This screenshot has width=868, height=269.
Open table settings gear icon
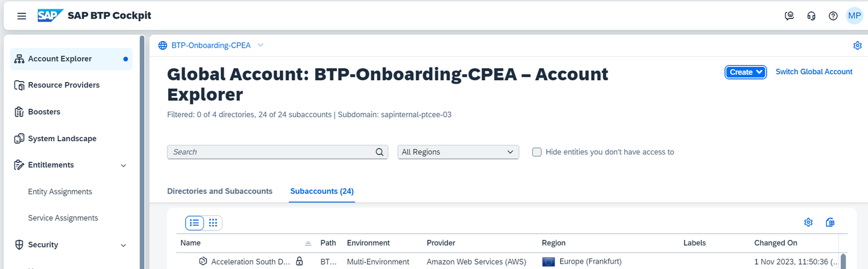pos(809,223)
